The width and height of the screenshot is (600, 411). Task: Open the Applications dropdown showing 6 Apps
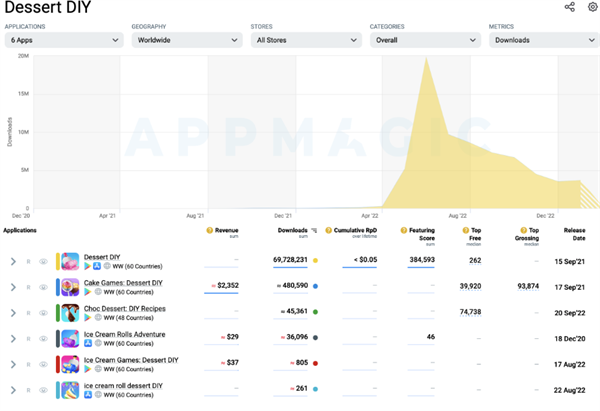pos(64,40)
